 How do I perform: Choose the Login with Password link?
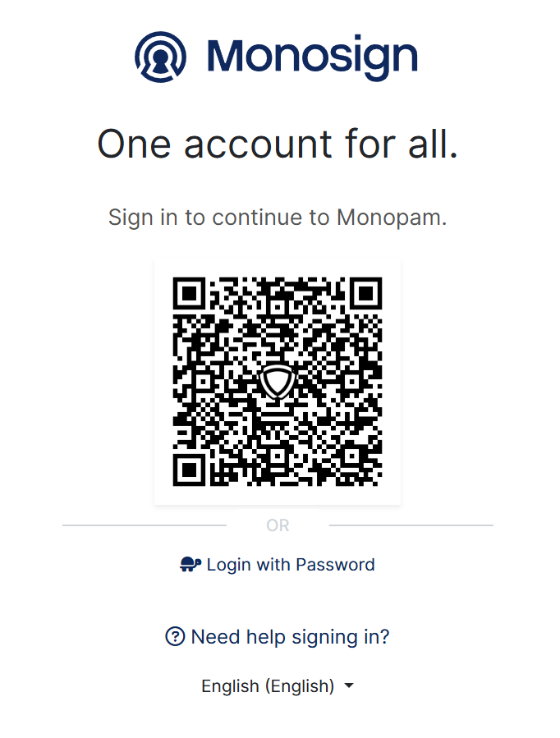(x=291, y=565)
